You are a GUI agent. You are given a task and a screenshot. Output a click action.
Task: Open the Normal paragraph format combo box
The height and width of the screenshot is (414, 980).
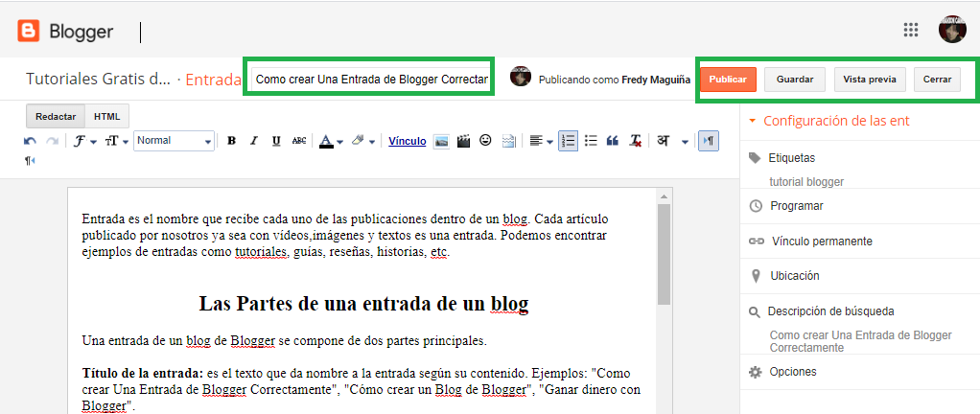(x=174, y=141)
